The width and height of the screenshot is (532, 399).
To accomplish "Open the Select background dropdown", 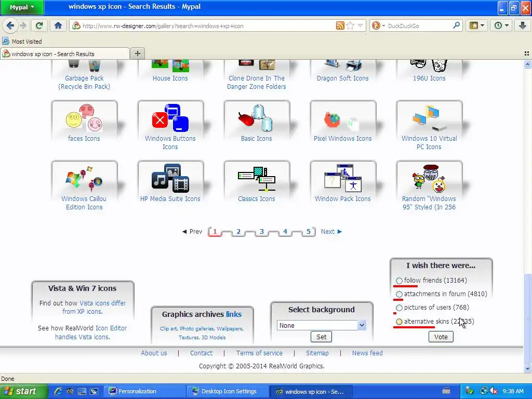I will pyautogui.click(x=321, y=325).
